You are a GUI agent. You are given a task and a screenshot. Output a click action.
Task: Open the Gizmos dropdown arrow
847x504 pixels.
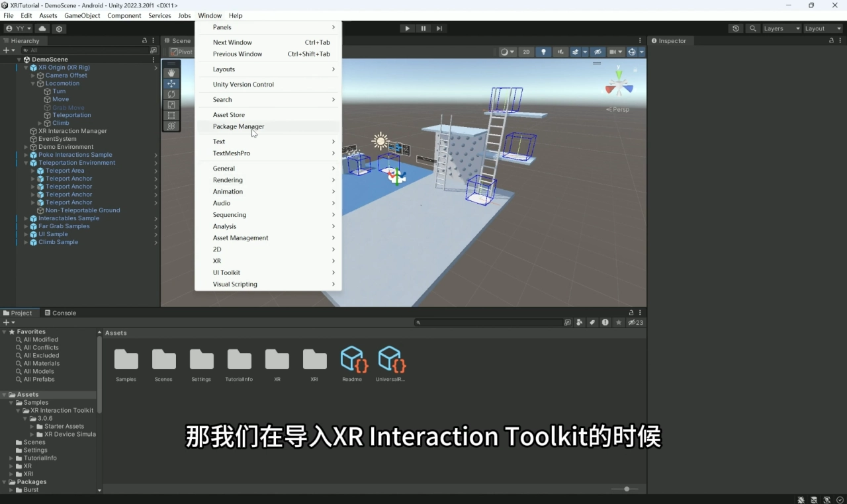642,52
